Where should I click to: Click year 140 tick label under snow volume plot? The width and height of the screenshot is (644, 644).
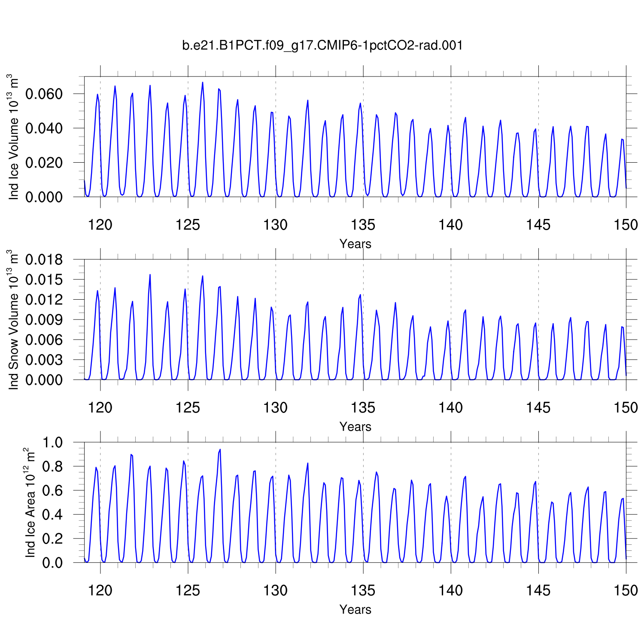pyautogui.click(x=450, y=407)
